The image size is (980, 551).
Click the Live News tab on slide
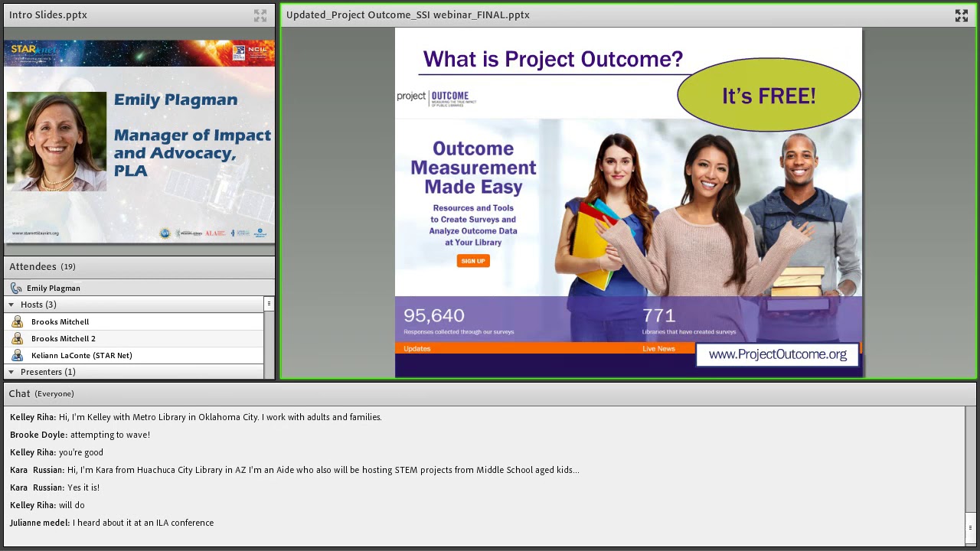658,349
